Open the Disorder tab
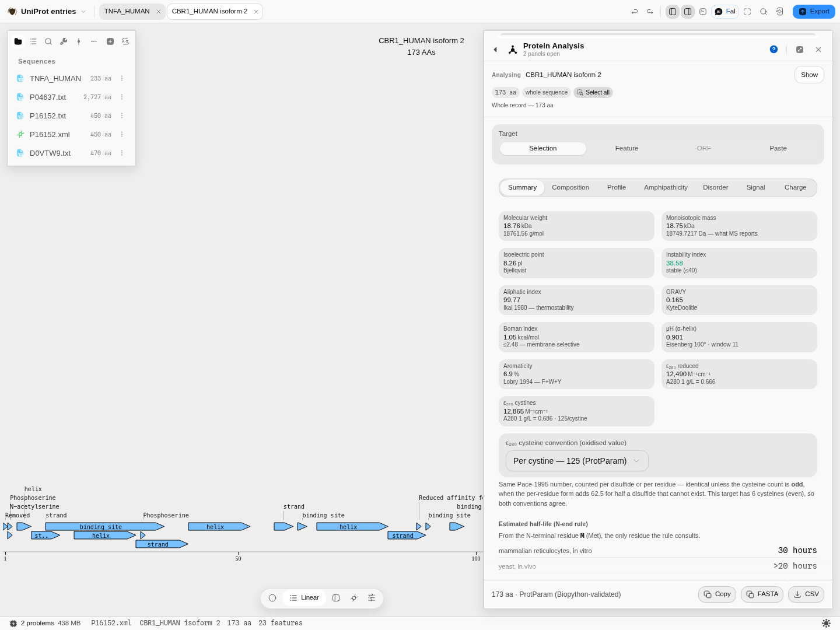 tap(716, 188)
